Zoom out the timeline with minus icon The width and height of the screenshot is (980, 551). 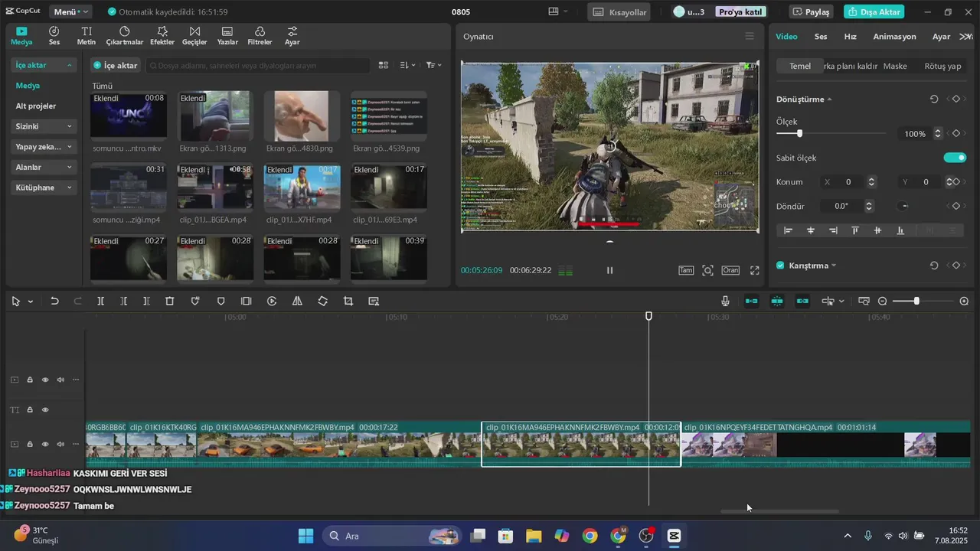(x=883, y=302)
